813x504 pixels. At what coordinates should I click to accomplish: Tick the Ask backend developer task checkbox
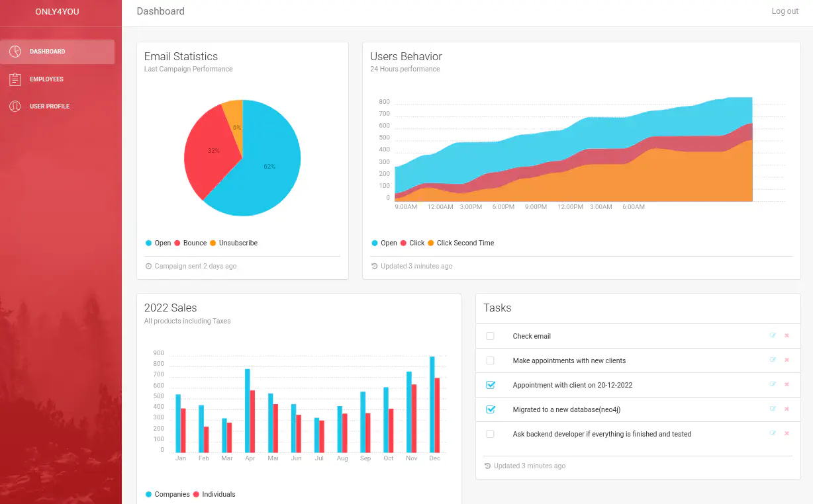[x=490, y=434]
